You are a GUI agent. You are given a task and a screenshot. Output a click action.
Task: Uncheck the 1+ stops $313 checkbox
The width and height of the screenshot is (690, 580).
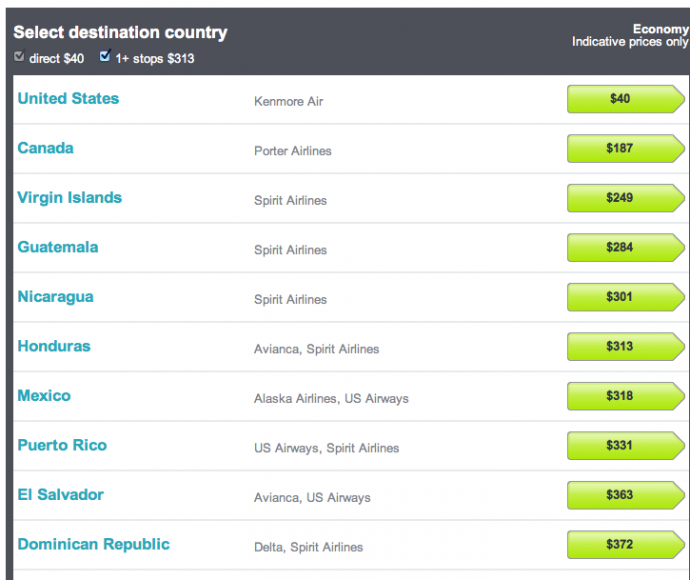(x=106, y=58)
